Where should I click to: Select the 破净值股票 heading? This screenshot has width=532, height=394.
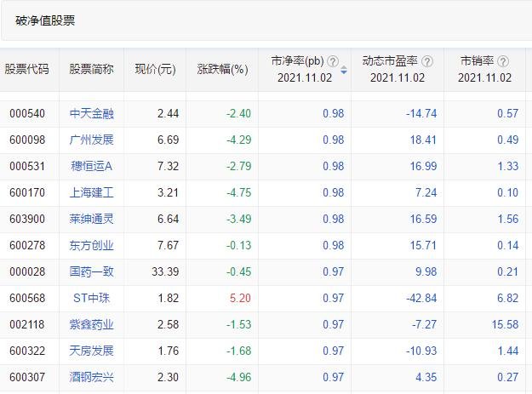[x=45, y=20]
